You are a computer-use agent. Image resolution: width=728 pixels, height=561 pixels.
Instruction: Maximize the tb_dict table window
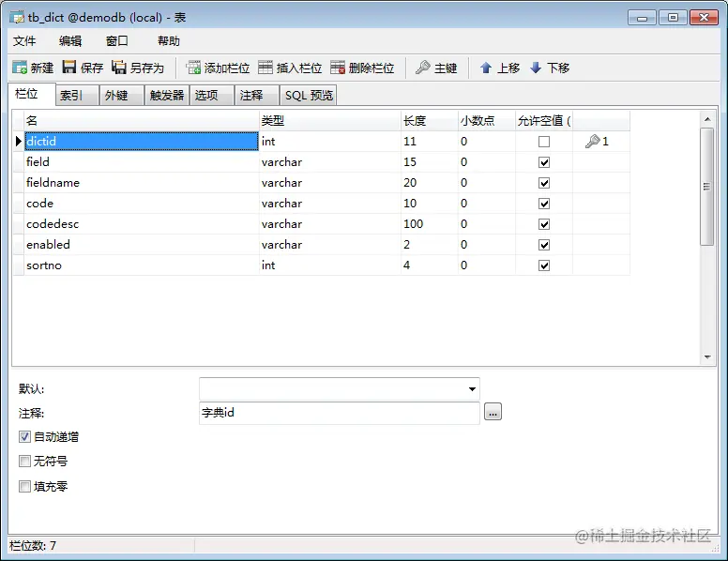tap(673, 18)
